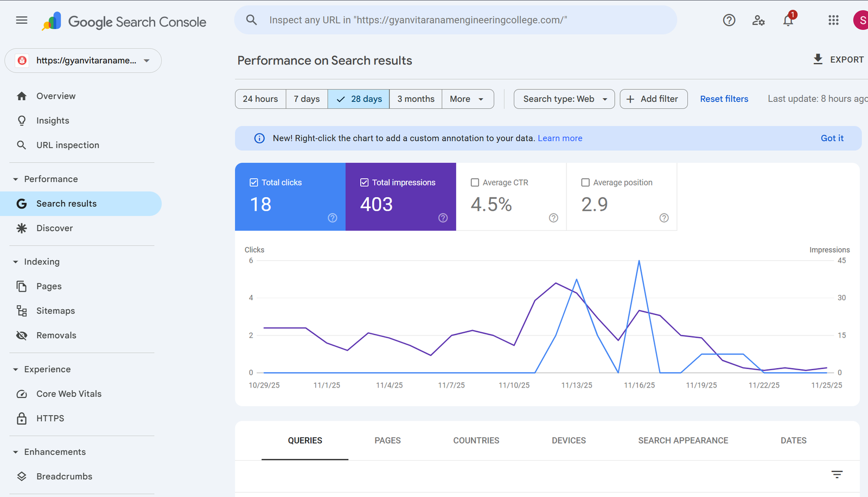Click the filter rows icon below tabs
The image size is (868, 497).
coord(837,475)
